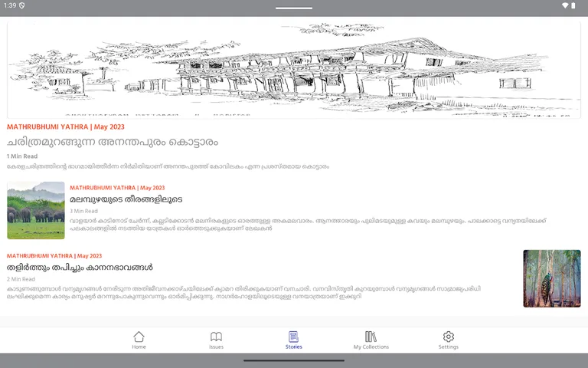Image resolution: width=588 pixels, height=368 pixels.
Task: Open the peacock forest thumbnail
Action: (x=552, y=278)
